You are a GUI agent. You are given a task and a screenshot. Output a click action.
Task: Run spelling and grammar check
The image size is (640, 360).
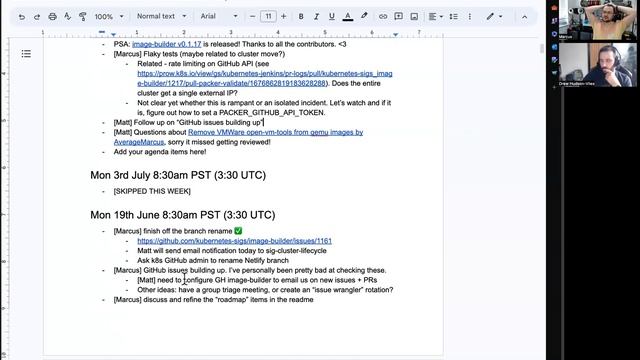click(x=67, y=17)
